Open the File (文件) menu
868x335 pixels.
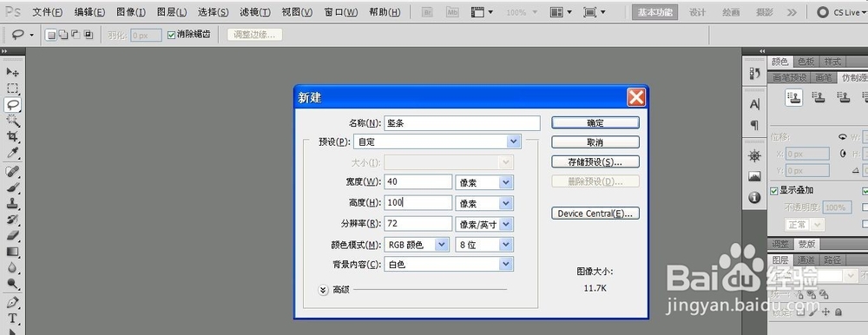click(x=47, y=12)
